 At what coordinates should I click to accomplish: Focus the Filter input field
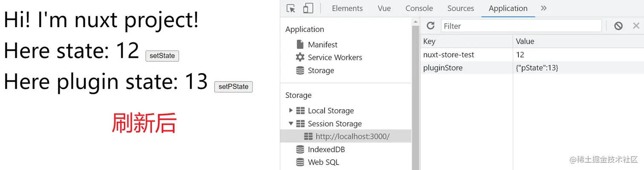[521, 26]
